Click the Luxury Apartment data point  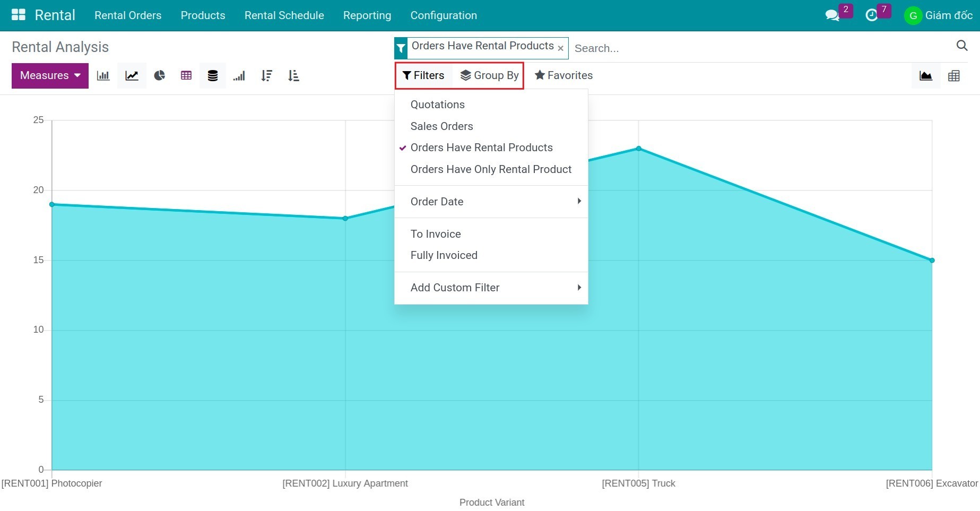345,218
